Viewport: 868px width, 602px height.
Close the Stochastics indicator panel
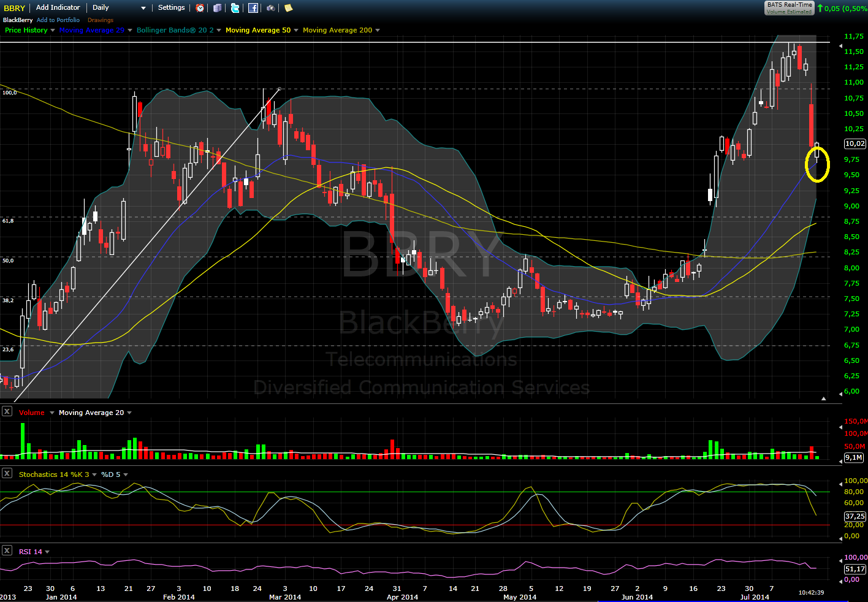[7, 473]
